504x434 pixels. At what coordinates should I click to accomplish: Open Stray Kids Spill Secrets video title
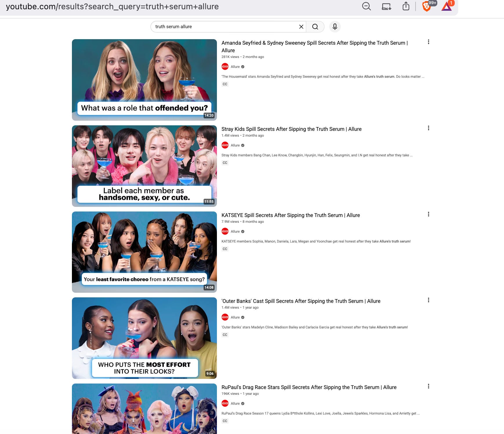pos(291,129)
